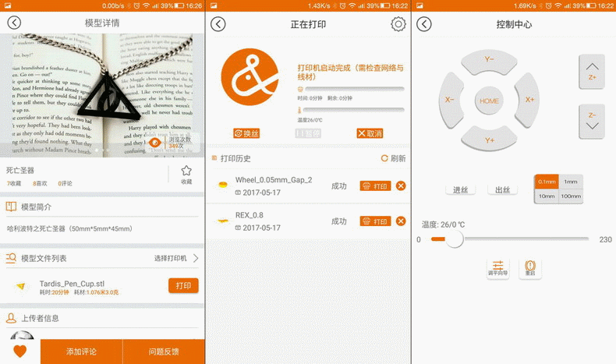This screenshot has width=616, height=364.
Task: Tap the heart like icon in the bottom bar
Action: [x=19, y=351]
